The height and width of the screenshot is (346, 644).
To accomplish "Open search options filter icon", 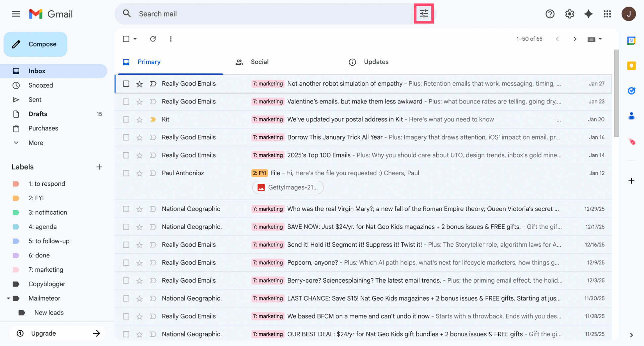I will (424, 14).
